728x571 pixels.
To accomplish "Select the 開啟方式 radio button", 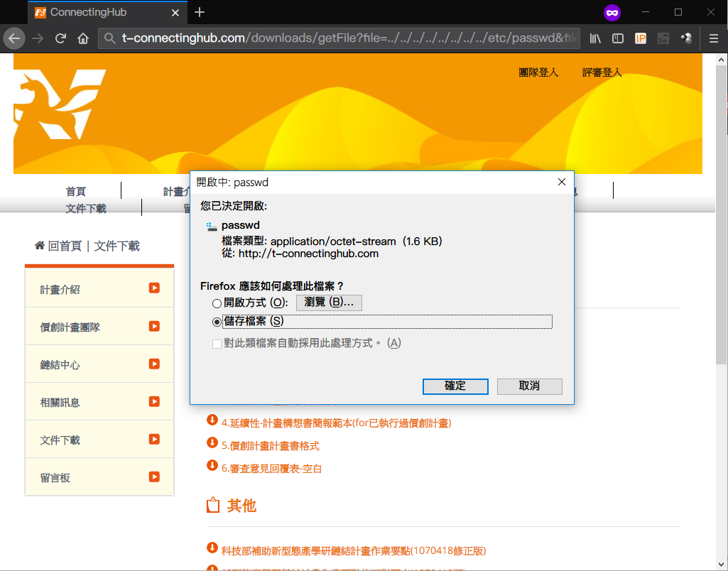I will pos(217,303).
